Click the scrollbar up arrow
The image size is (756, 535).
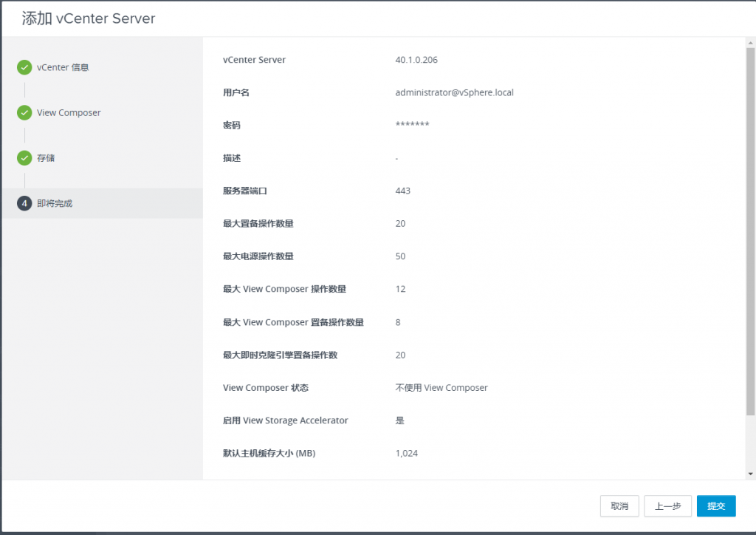click(x=751, y=43)
